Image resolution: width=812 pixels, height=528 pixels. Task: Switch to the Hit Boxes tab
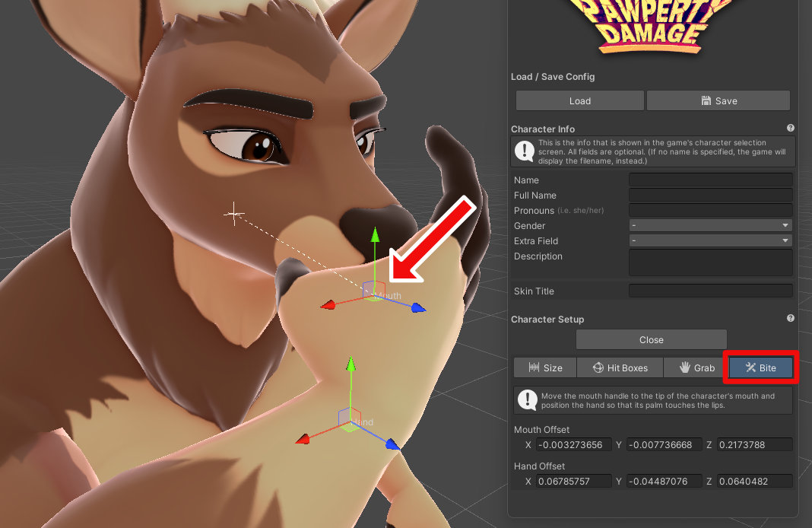click(x=620, y=367)
